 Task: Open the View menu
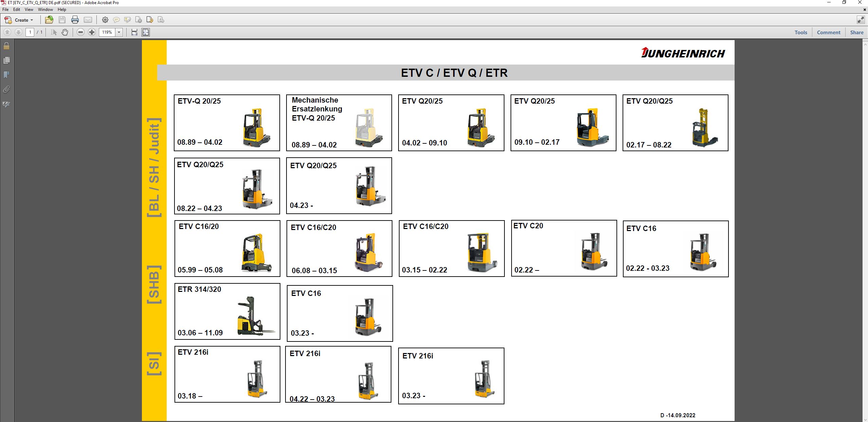coord(29,10)
